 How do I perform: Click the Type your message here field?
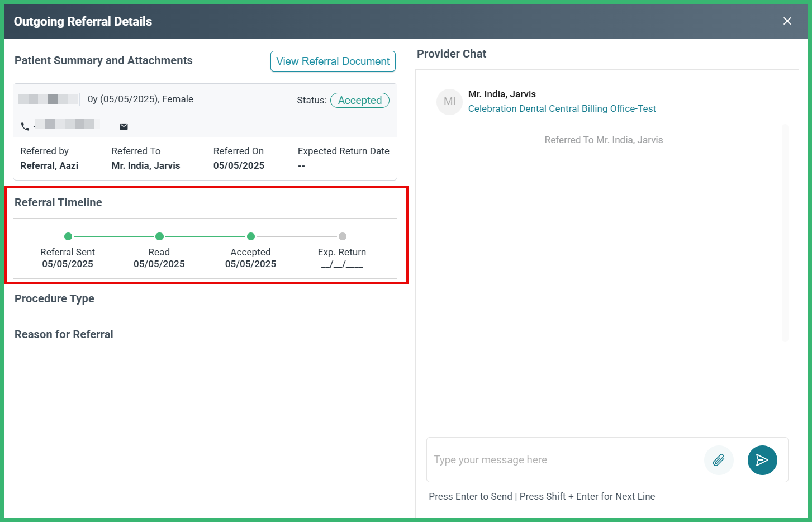tap(559, 459)
